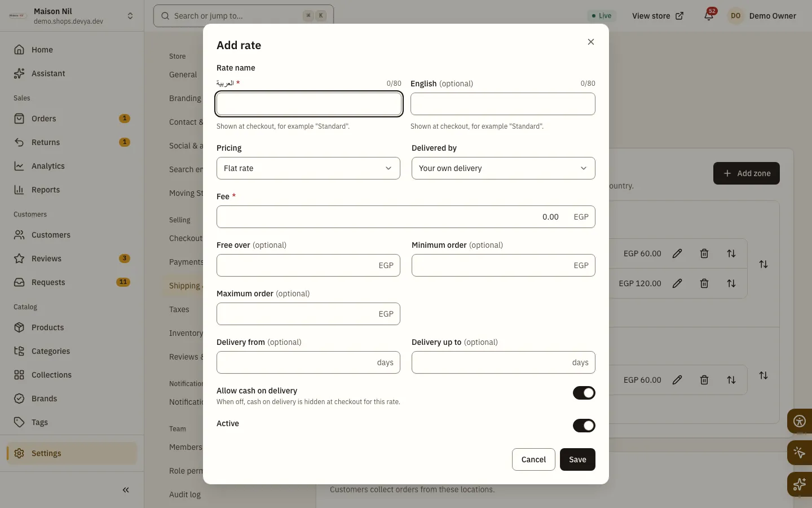Viewport: 812px width, 508px height.
Task: Click the Free over amount field
Action: click(308, 265)
